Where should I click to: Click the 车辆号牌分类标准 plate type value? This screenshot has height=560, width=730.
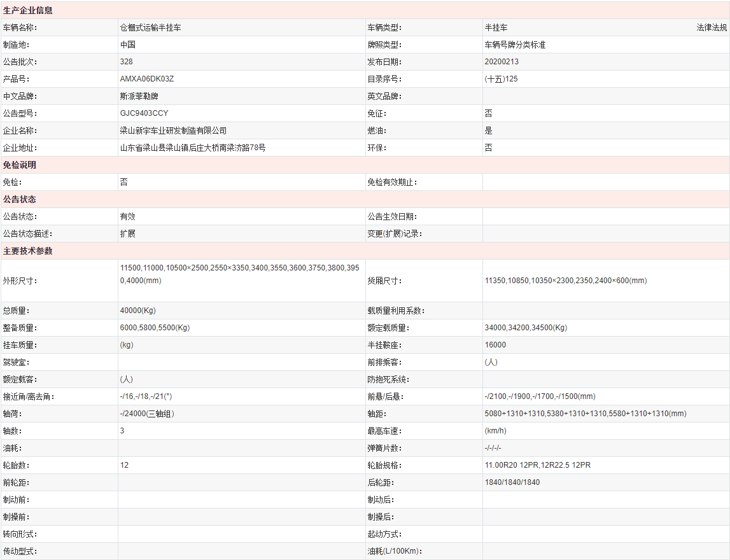515,45
